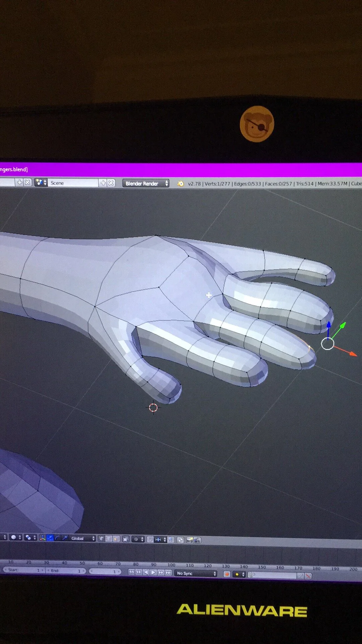362x644 pixels.
Task: Click OpenGL render animation clapper icon
Action: pyautogui.click(x=197, y=540)
